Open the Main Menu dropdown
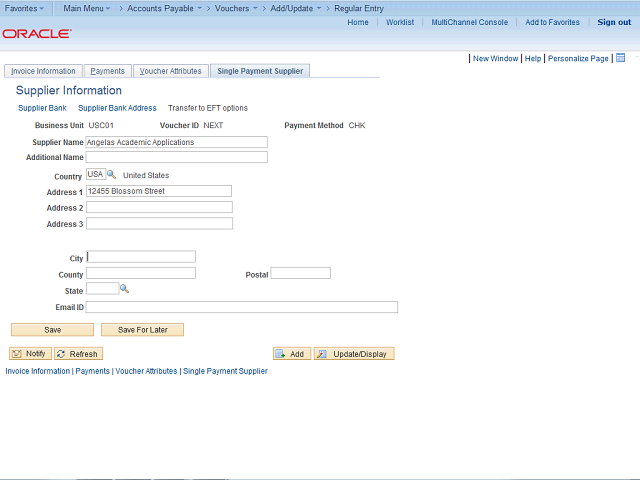 (x=87, y=8)
